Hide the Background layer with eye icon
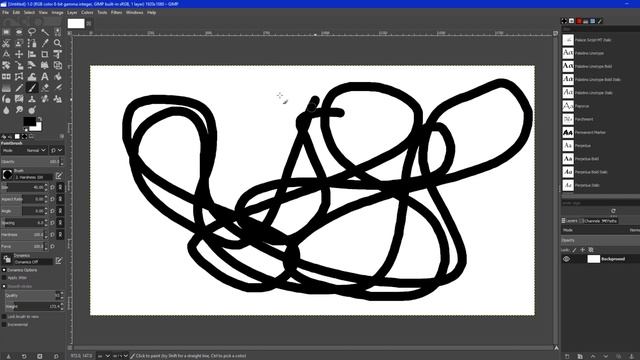The height and width of the screenshot is (360, 640). point(567,259)
